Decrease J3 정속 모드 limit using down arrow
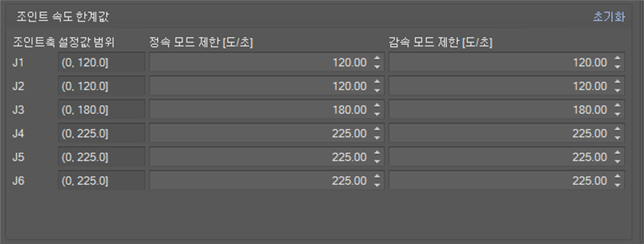 [x=377, y=113]
